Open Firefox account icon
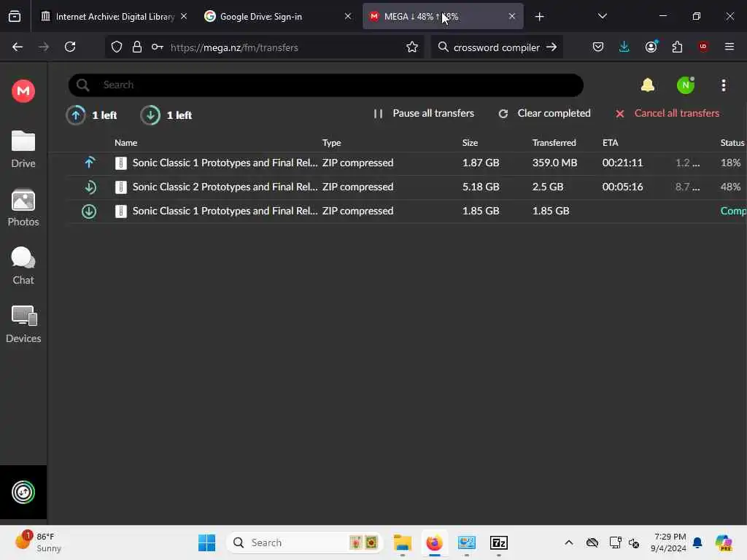The height and width of the screenshot is (560, 747). [651, 47]
